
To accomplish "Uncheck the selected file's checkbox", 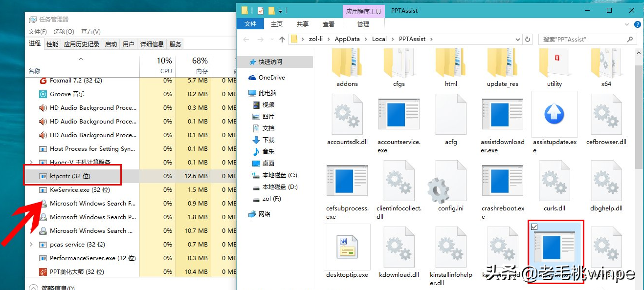I will pos(534,227).
